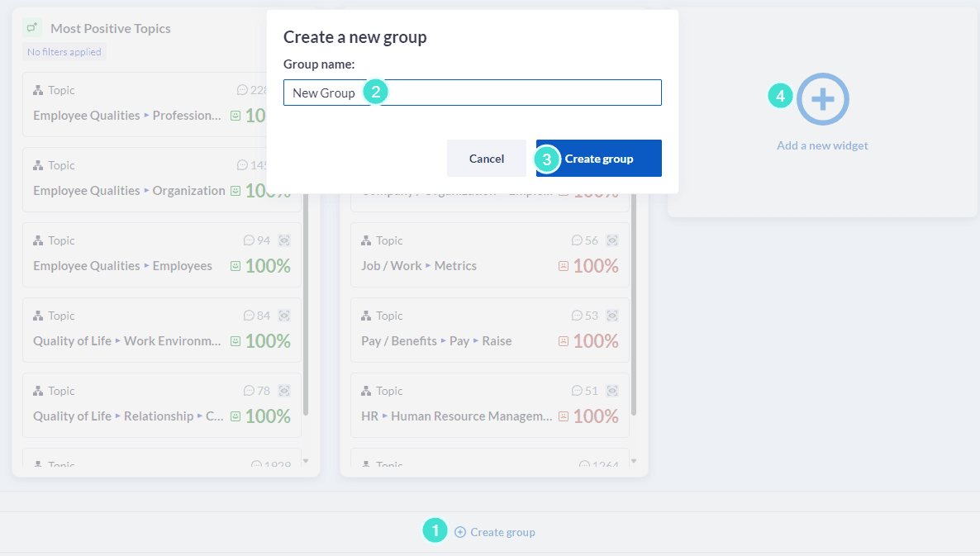Image resolution: width=980 pixels, height=556 pixels.
Task: Click topic hierarchy icon on Employee Qualities Organization card
Action: (38, 165)
